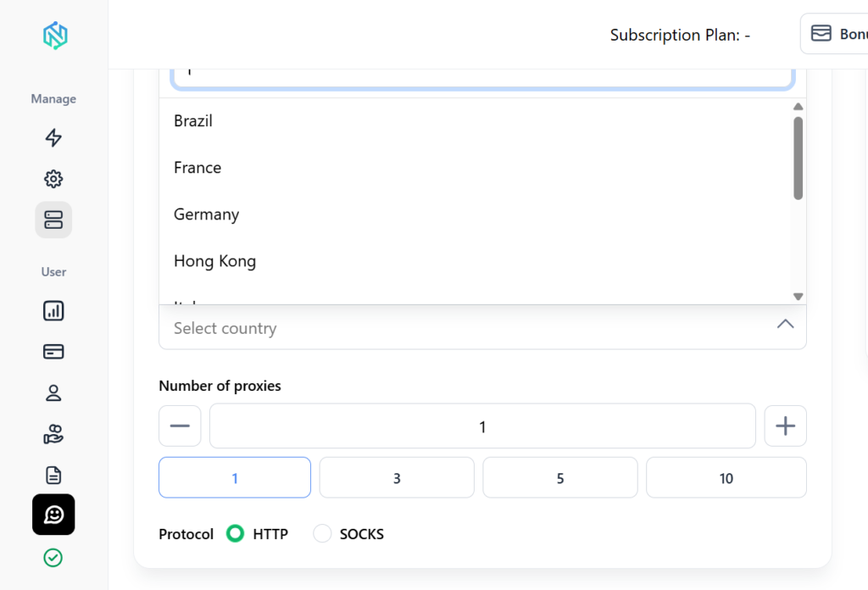This screenshot has height=590, width=868.
Task: Click the country search input field
Action: [x=482, y=79]
